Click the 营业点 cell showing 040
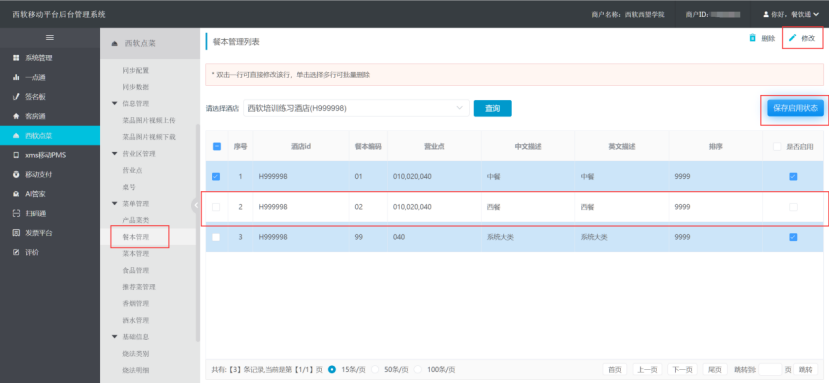Screen dimensions: 830x383 point(434,237)
